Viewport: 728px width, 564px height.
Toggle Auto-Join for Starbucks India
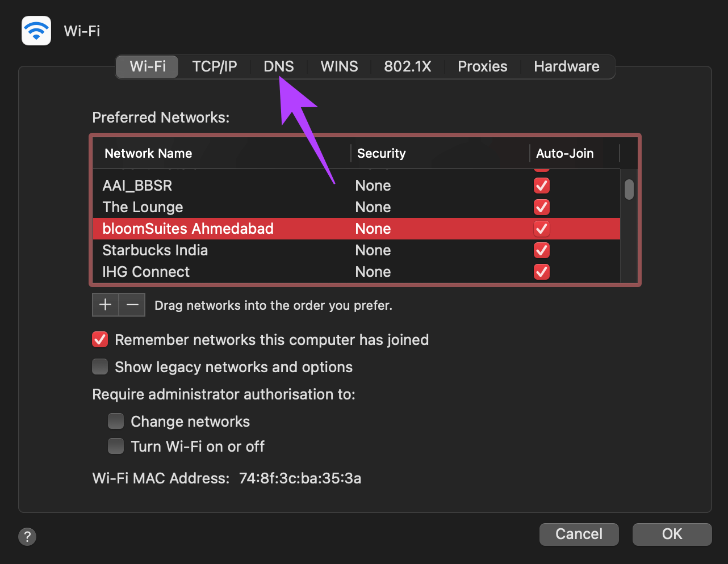(x=542, y=250)
